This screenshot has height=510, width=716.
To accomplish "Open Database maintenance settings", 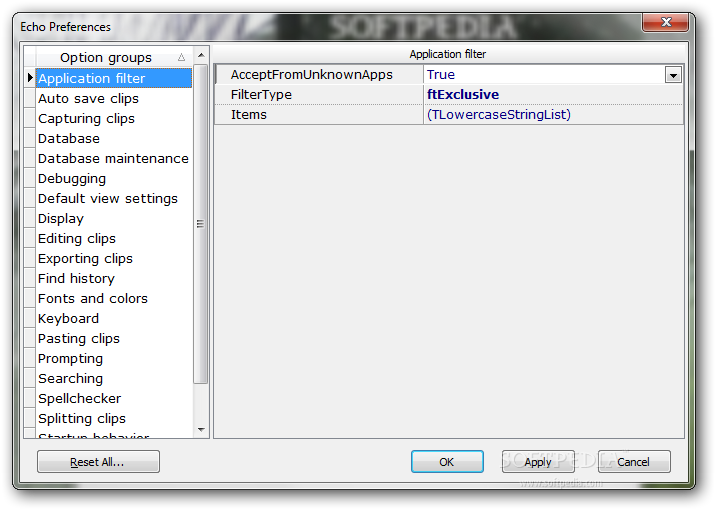I will [114, 158].
